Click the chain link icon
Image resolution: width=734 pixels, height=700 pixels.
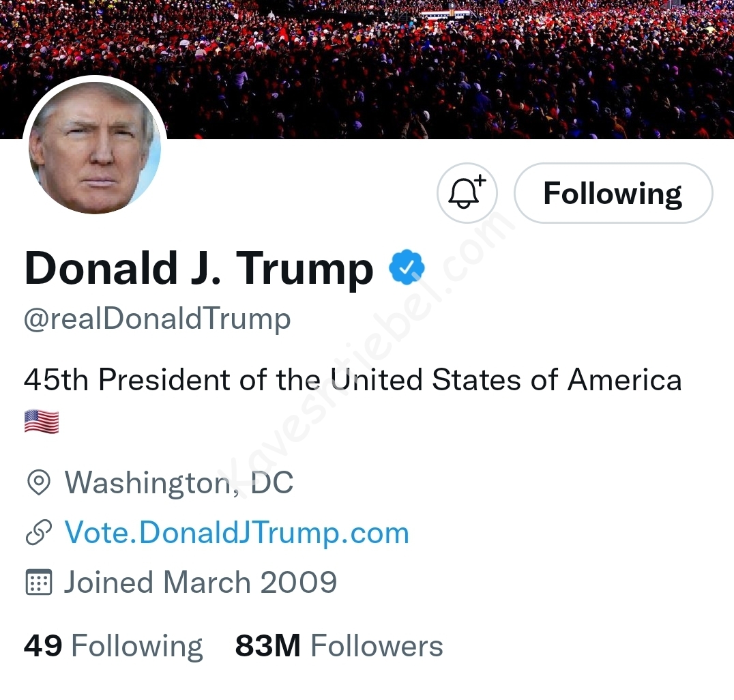pos(38,533)
